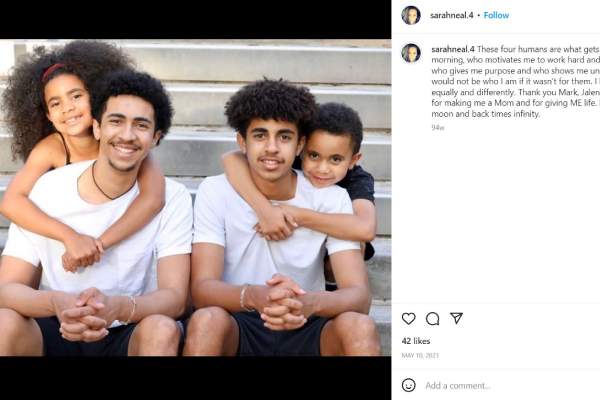Click the black bar below the photo

pos(196,378)
